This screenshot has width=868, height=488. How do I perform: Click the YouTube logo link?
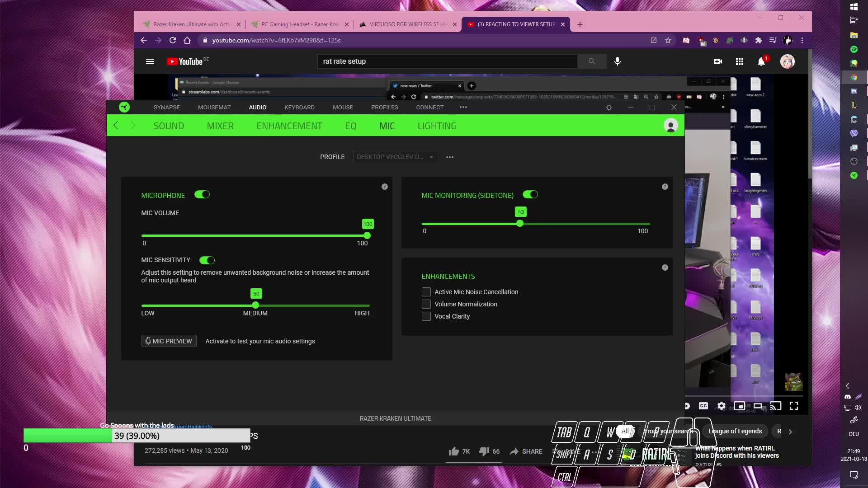tap(184, 61)
